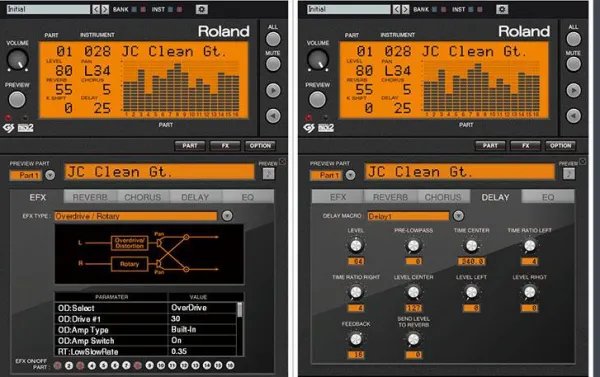600x377 pixels.
Task: Click the Delay1 macro field
Action: tap(408, 216)
